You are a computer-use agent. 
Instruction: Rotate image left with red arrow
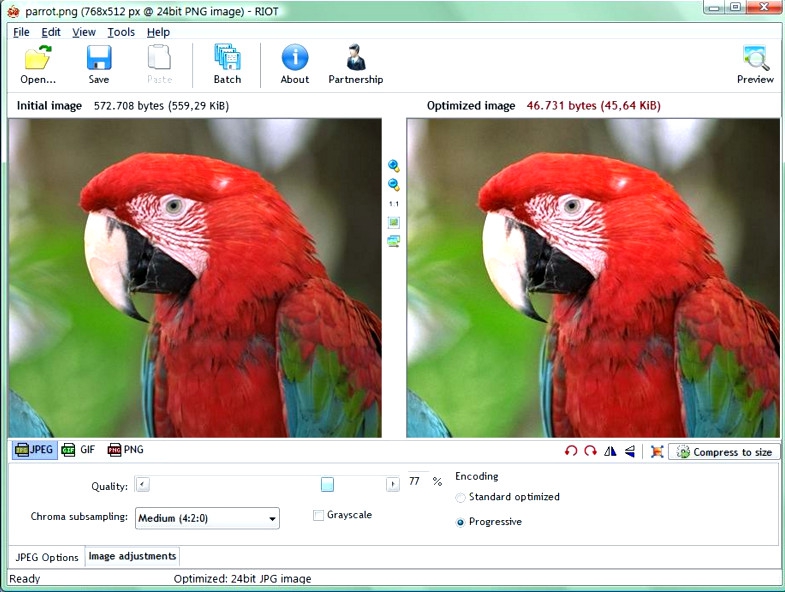[x=571, y=452]
